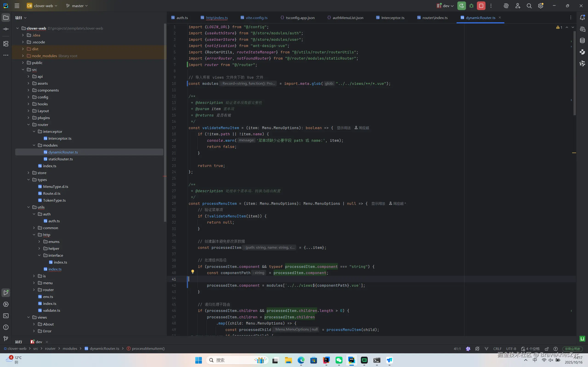This screenshot has height=367, width=588.
Task: Open the Database tool window
Action: [x=582, y=41]
